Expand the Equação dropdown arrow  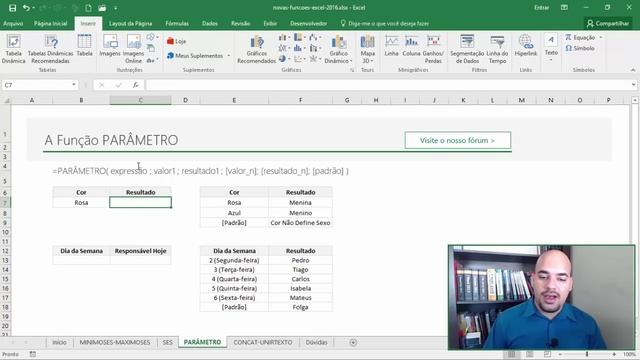(x=601, y=38)
